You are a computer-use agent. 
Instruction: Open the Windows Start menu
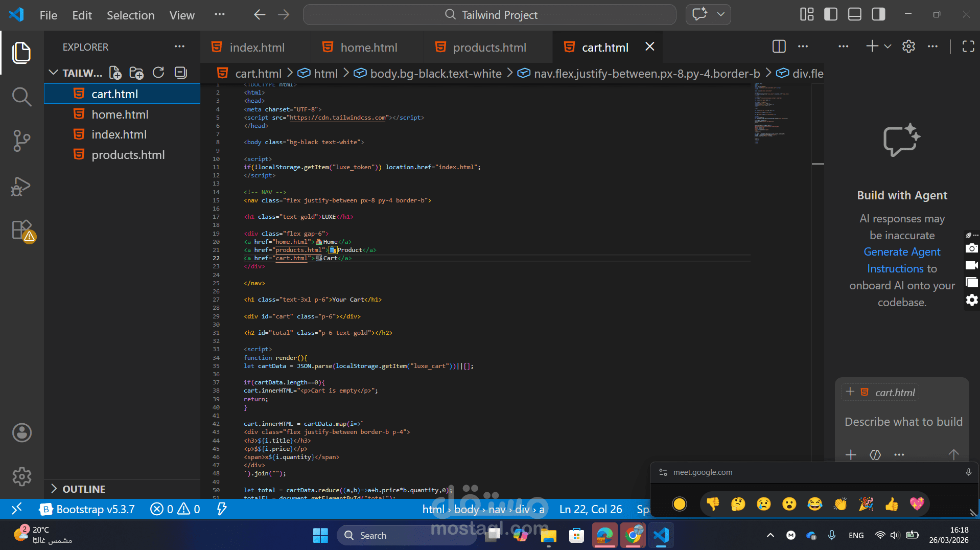click(320, 535)
